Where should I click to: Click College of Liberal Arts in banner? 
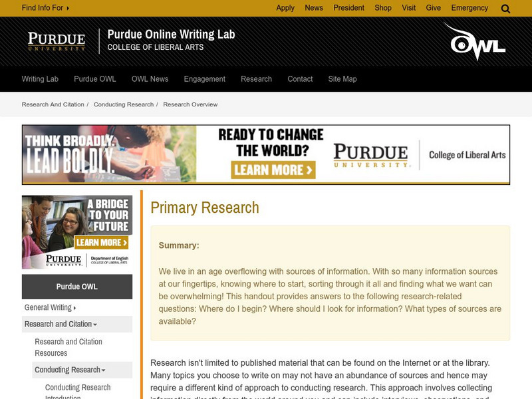click(x=467, y=155)
